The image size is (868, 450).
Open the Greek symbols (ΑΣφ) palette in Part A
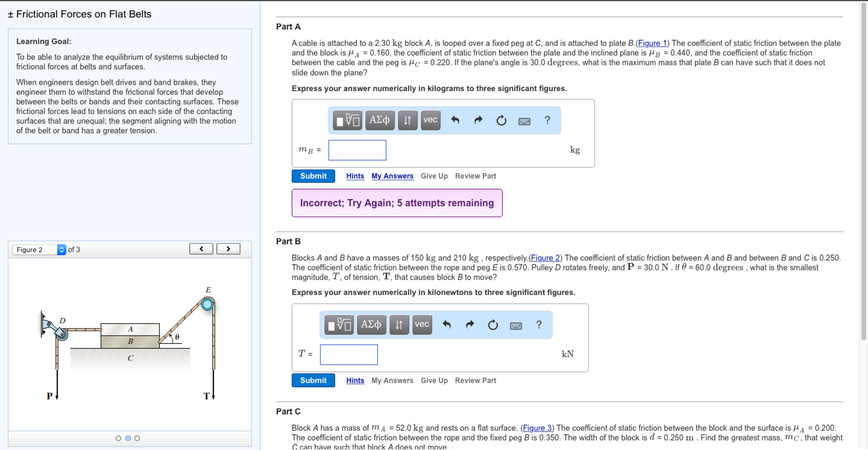(x=379, y=121)
